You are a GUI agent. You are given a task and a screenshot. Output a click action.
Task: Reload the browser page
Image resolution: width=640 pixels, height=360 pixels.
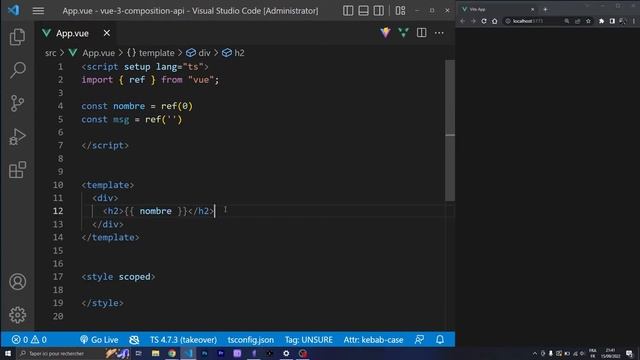(484, 21)
